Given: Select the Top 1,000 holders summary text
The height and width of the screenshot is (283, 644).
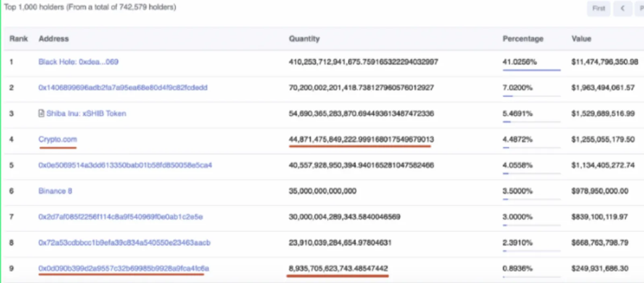Looking at the screenshot, I should pos(90,7).
